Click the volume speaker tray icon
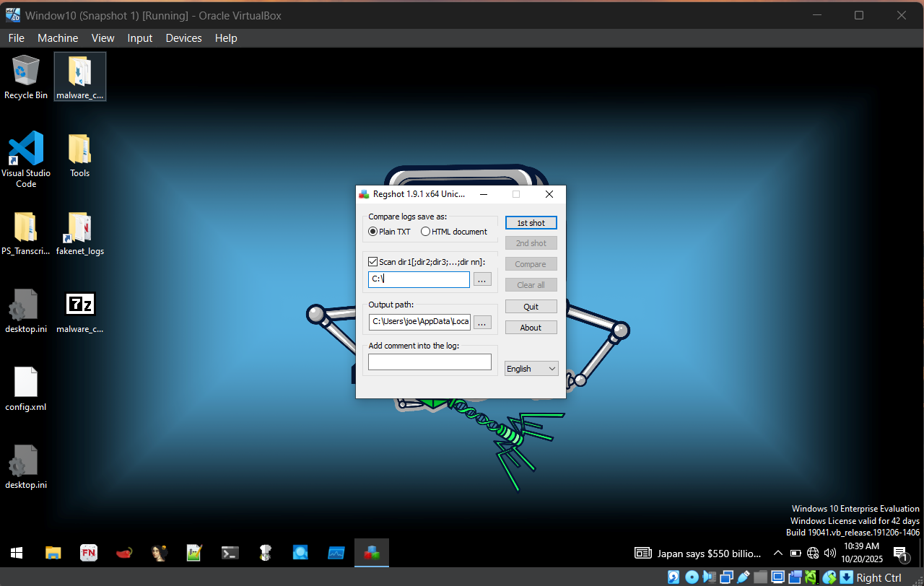Viewport: 924px width, 586px height. [829, 554]
